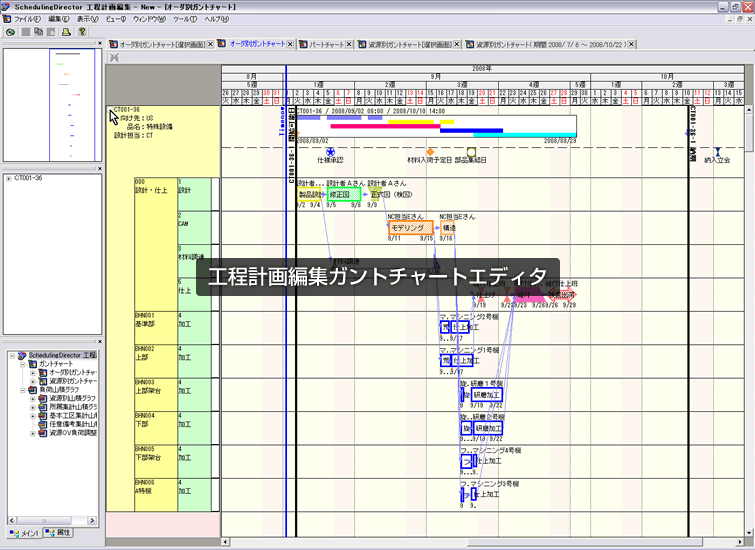Click the overview thumbnail minimap

click(52, 105)
